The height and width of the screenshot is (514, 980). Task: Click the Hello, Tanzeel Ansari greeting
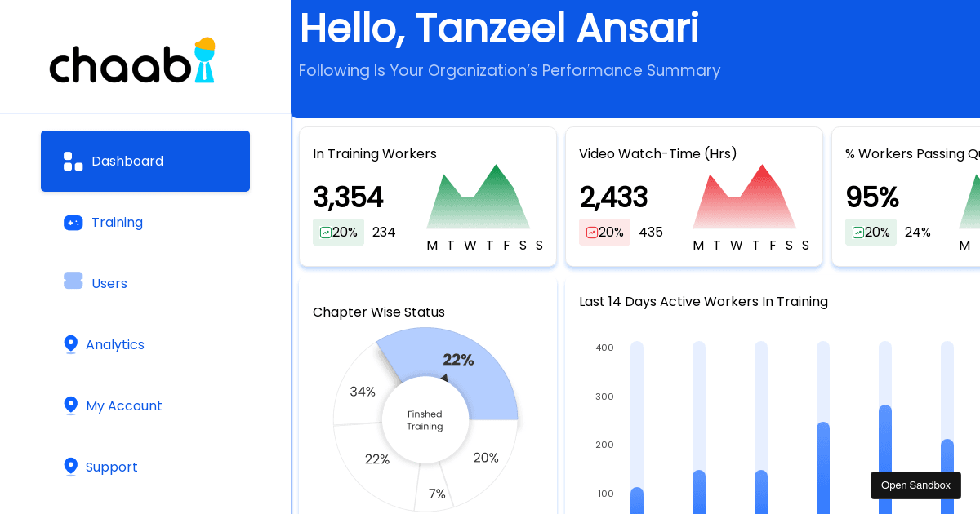tap(499, 29)
